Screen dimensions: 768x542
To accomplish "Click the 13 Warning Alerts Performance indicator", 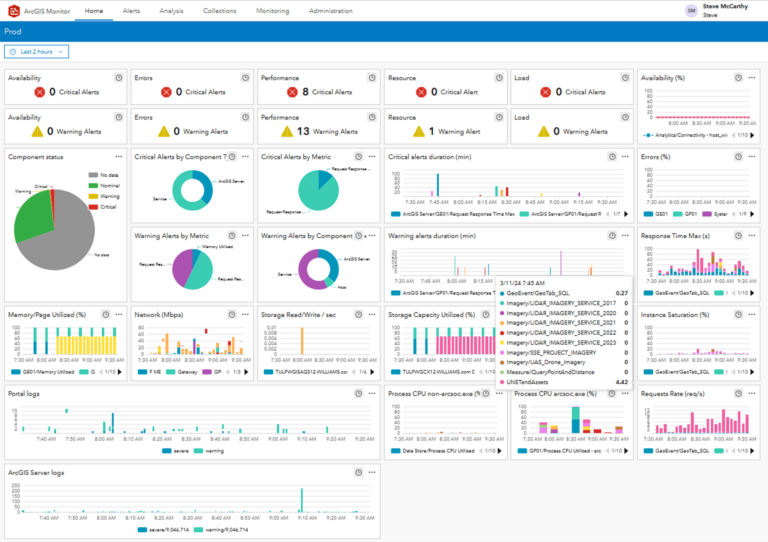I will click(319, 131).
